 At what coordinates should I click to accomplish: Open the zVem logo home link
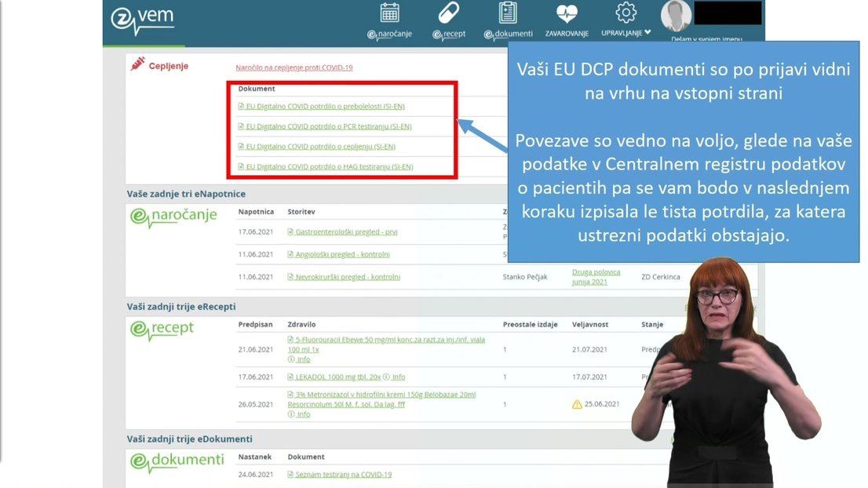tap(142, 21)
